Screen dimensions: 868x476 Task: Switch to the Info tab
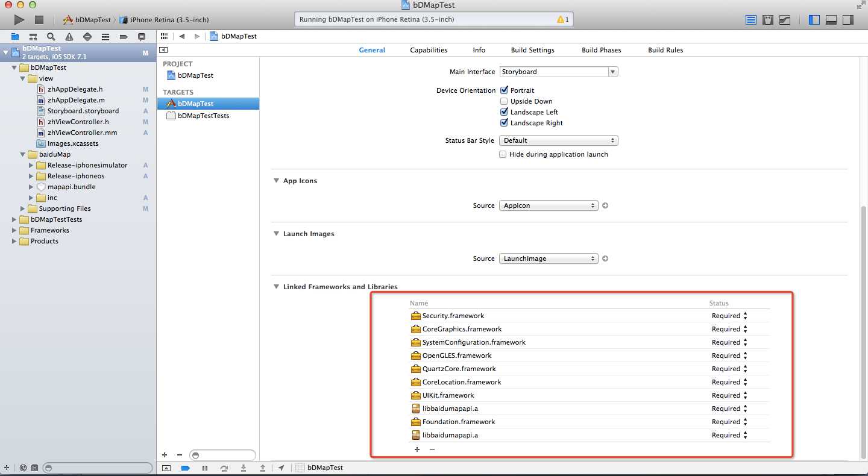(479, 50)
